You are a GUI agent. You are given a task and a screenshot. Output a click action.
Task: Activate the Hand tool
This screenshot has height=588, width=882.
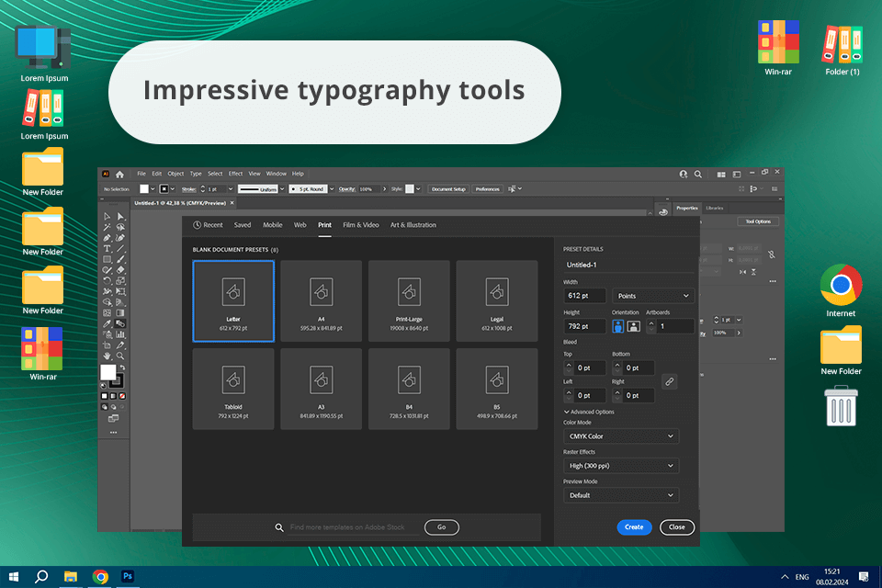(x=107, y=356)
